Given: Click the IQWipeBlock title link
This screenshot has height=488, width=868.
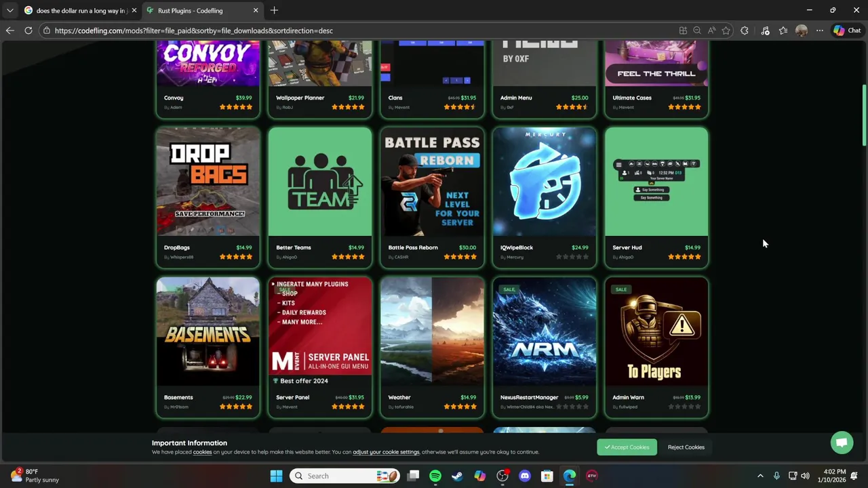Looking at the screenshot, I should [517, 247].
